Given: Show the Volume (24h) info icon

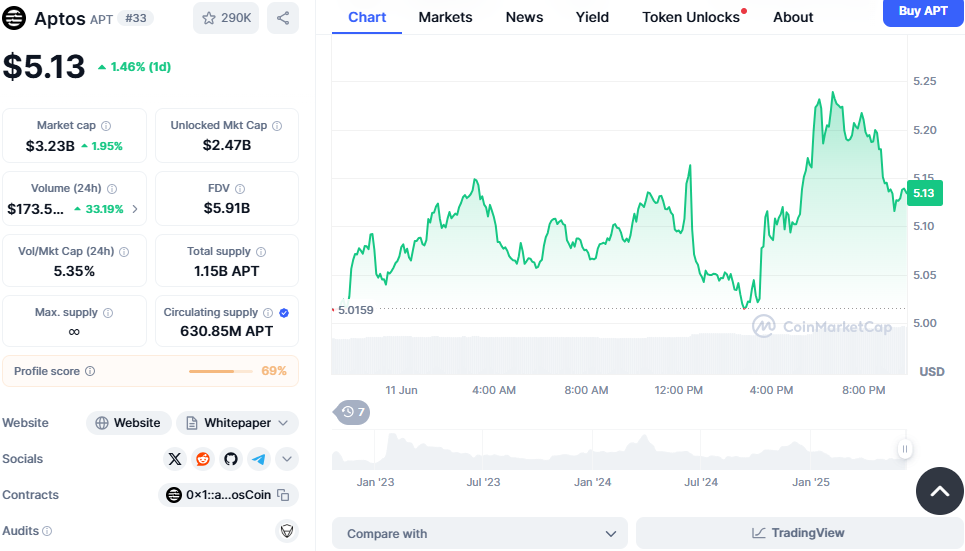Looking at the screenshot, I should point(112,189).
